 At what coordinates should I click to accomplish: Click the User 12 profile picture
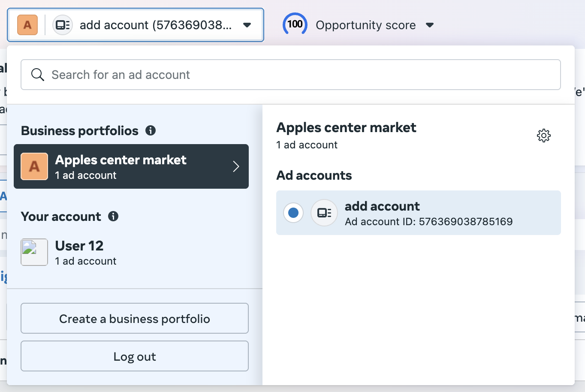34,252
